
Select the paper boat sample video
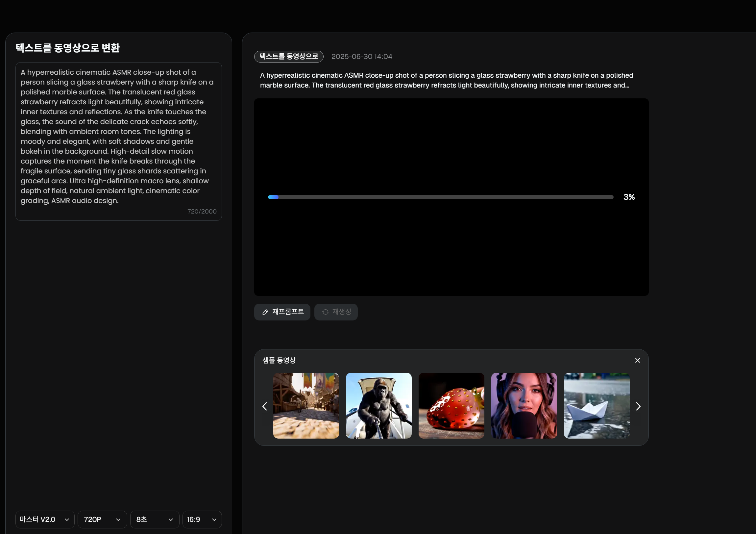(x=596, y=406)
